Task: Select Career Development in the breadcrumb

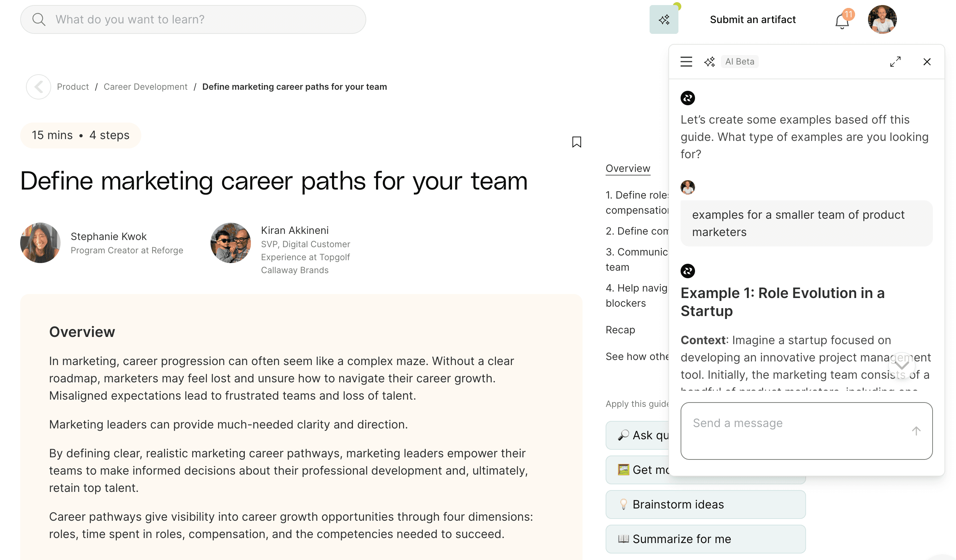Action: [145, 86]
